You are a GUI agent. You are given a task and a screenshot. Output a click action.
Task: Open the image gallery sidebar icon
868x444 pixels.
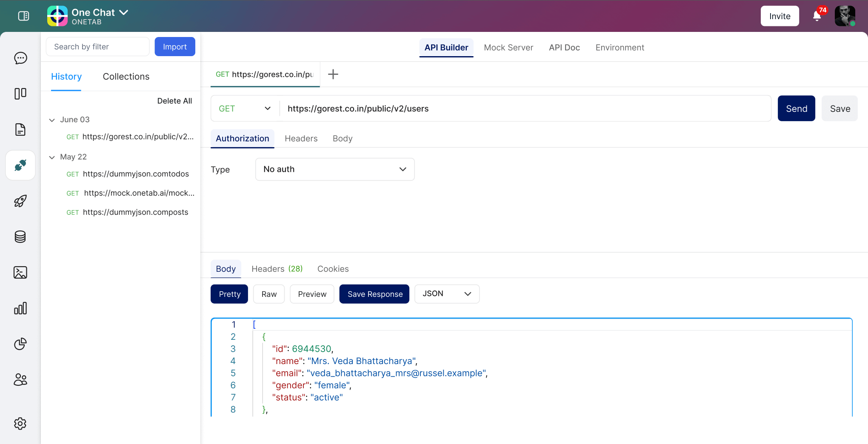click(x=20, y=272)
